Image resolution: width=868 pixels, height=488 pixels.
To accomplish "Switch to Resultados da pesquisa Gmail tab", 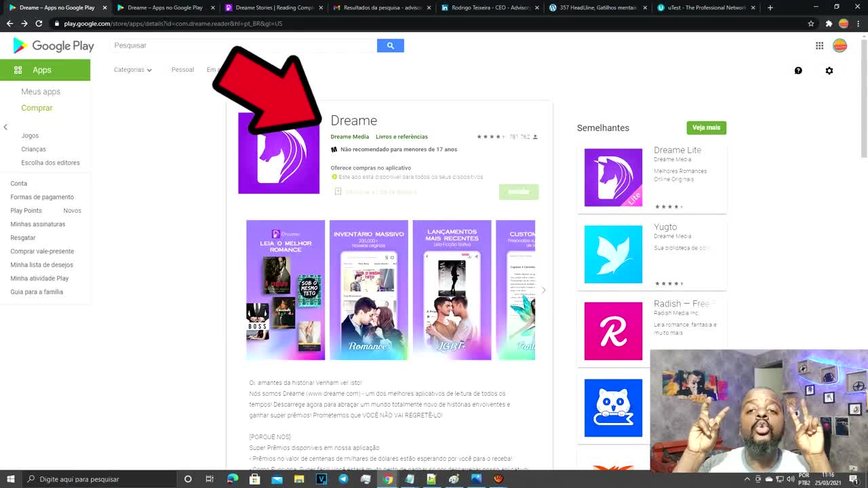I will (380, 7).
